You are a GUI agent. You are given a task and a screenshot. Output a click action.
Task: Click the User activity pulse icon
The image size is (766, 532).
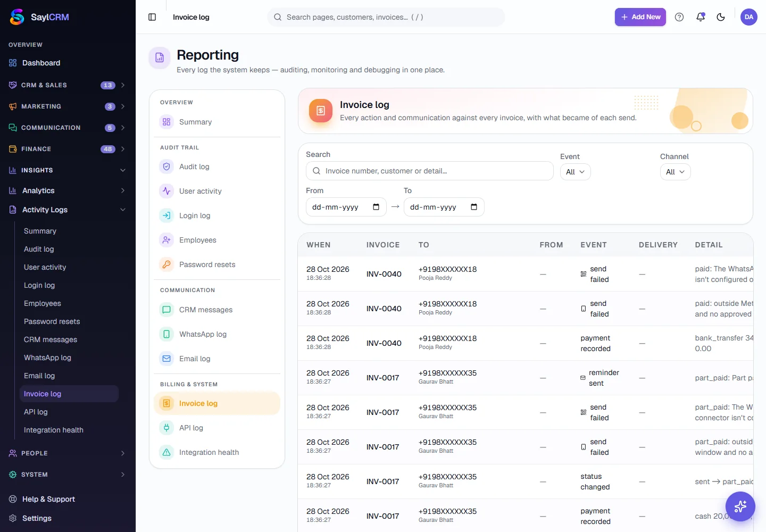tap(166, 191)
